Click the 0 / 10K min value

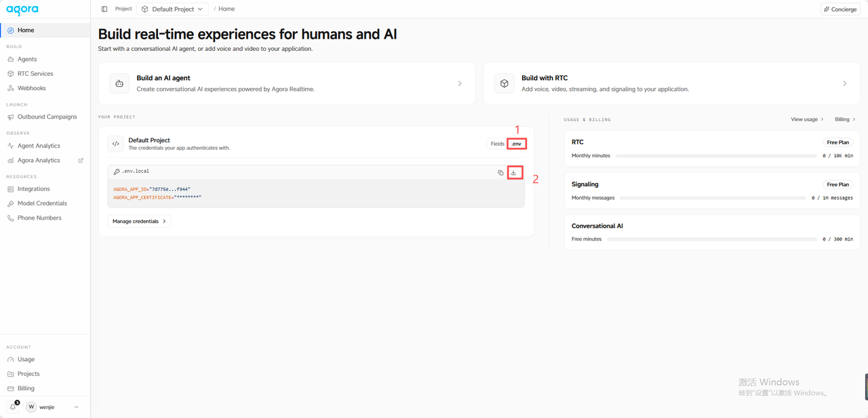click(x=838, y=156)
